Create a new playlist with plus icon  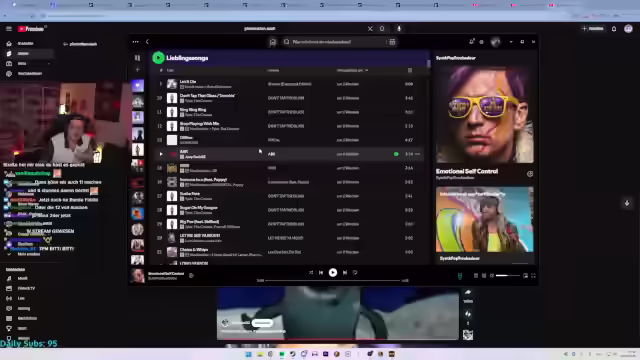(138, 70)
